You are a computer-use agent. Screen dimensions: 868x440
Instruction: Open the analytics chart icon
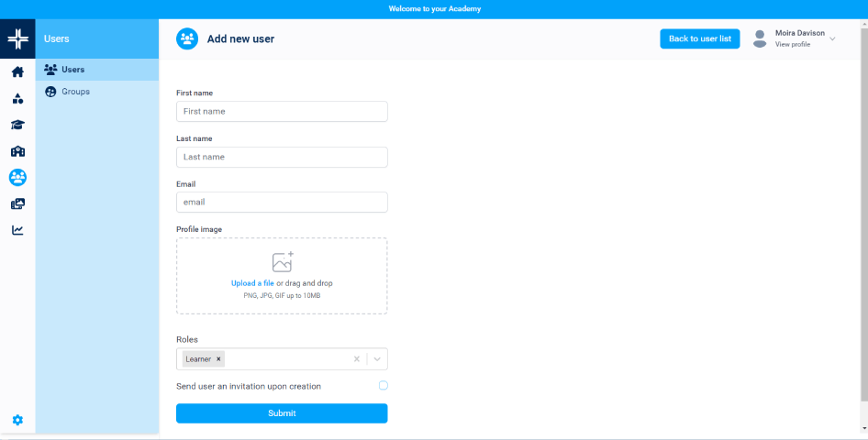[17, 230]
